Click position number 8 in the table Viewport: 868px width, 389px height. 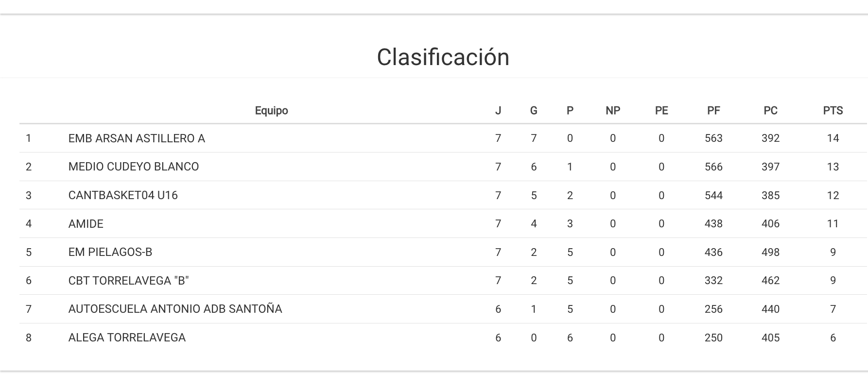[x=29, y=338]
